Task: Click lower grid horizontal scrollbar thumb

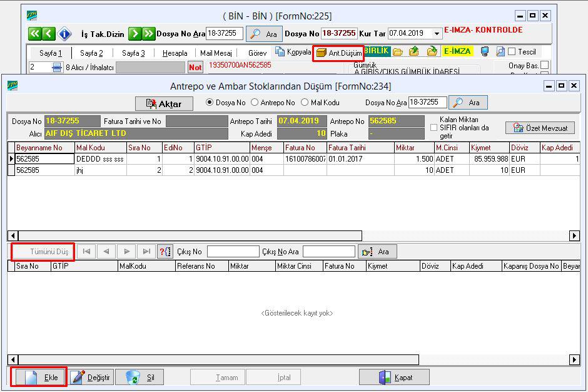Action: click(219, 359)
